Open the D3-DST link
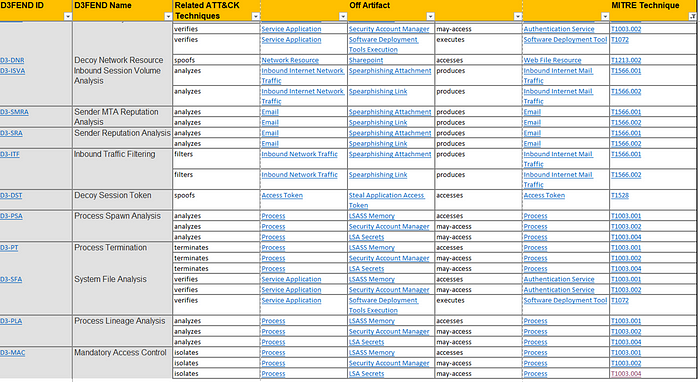Image resolution: width=700 pixels, height=382 pixels. (11, 195)
